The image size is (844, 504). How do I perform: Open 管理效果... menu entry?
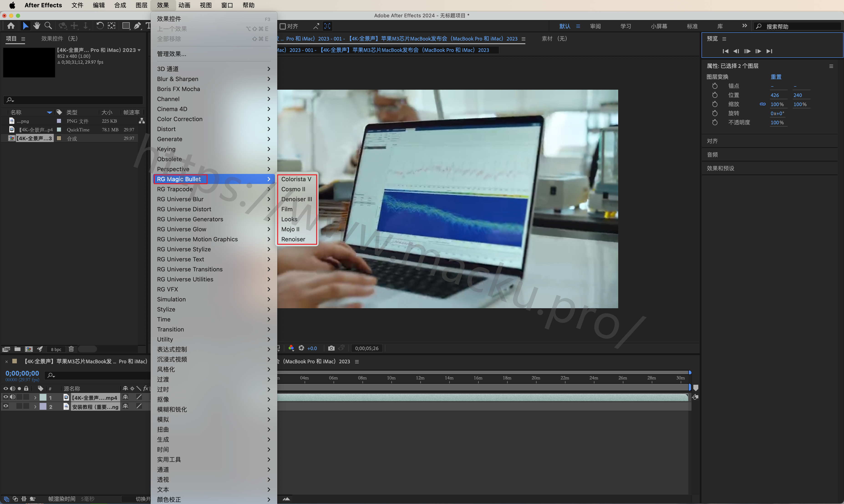tap(214, 54)
